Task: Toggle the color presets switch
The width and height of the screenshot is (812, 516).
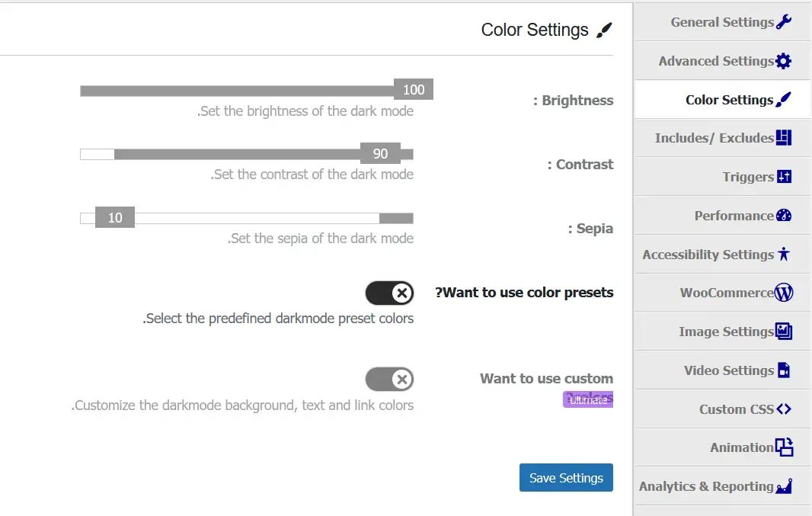Action: [389, 293]
